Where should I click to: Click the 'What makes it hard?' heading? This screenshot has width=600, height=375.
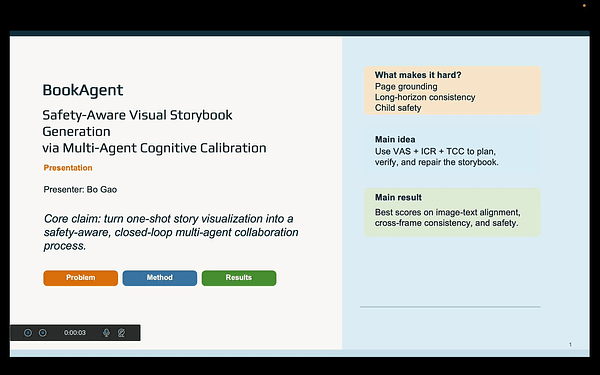pos(418,75)
